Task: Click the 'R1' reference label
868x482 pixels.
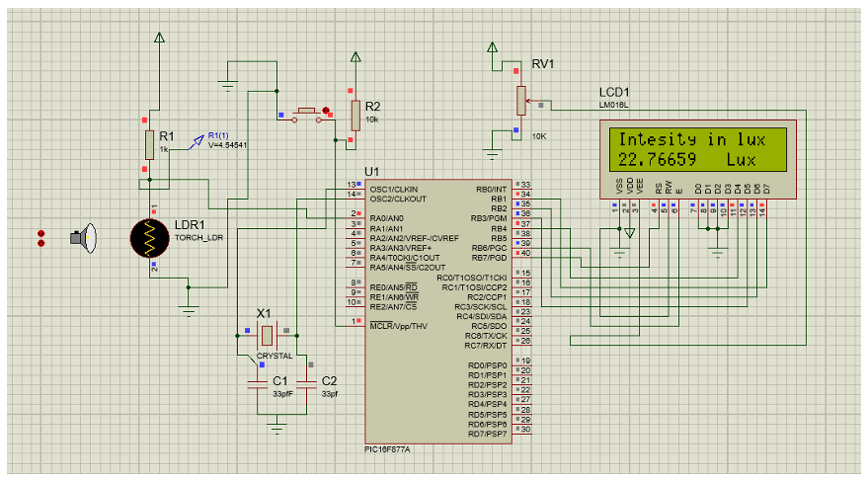Action: (167, 136)
